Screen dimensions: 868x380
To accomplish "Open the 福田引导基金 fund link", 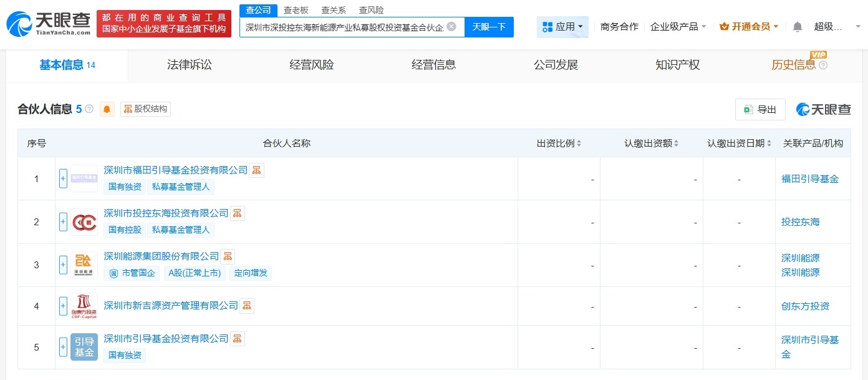I will pos(811,178).
